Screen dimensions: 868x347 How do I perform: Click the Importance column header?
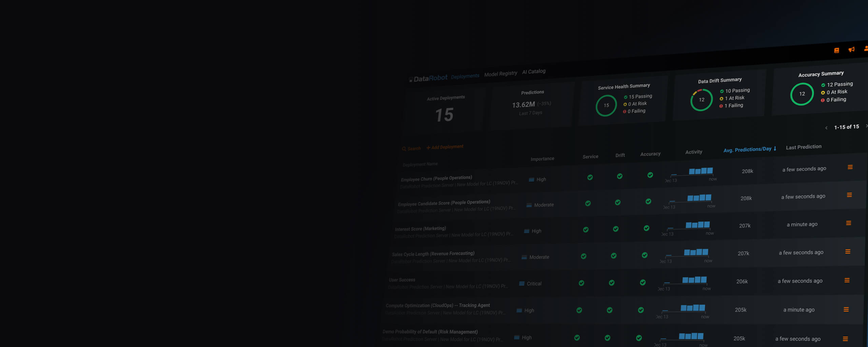542,159
